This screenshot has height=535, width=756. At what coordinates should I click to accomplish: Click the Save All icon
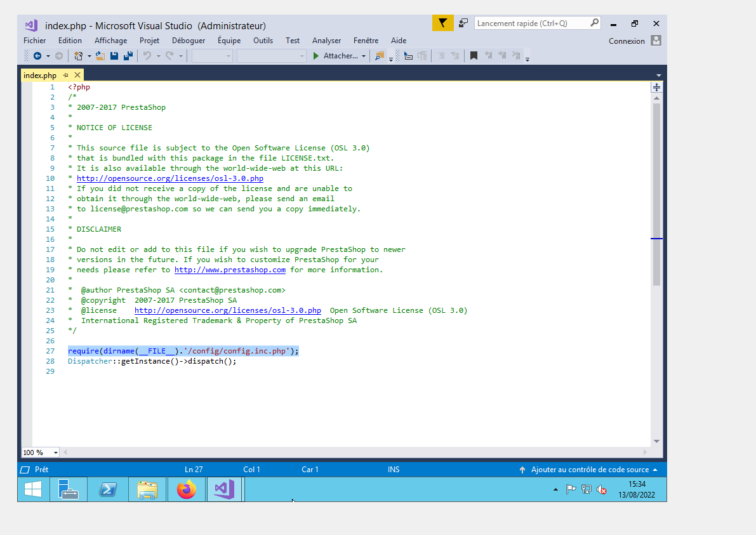128,56
